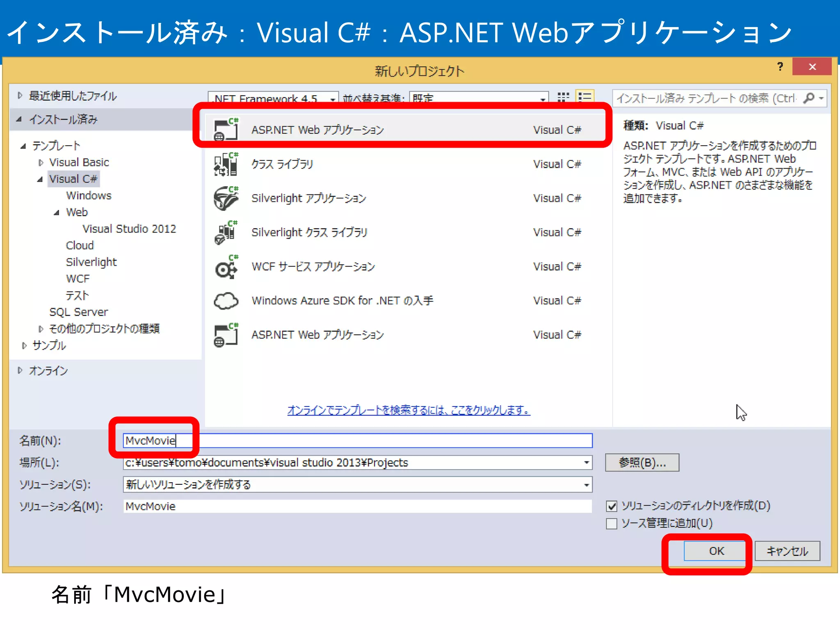Select WCF サービス アプリケーション template text
The width and height of the screenshot is (840, 630).
[x=313, y=267]
